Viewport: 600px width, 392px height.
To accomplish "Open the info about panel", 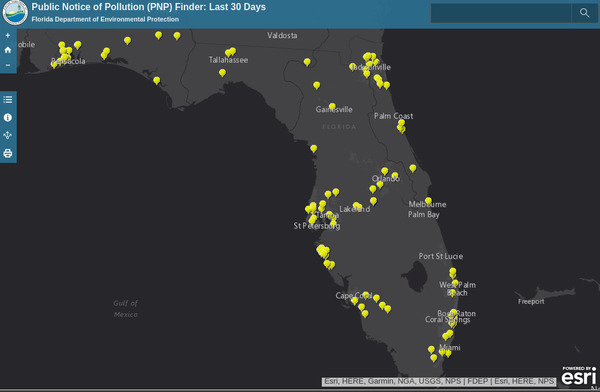I will pyautogui.click(x=8, y=118).
